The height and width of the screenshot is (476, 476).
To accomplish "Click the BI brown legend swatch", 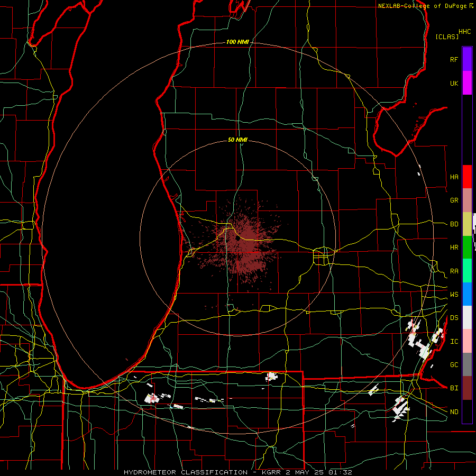I will 467,388.
